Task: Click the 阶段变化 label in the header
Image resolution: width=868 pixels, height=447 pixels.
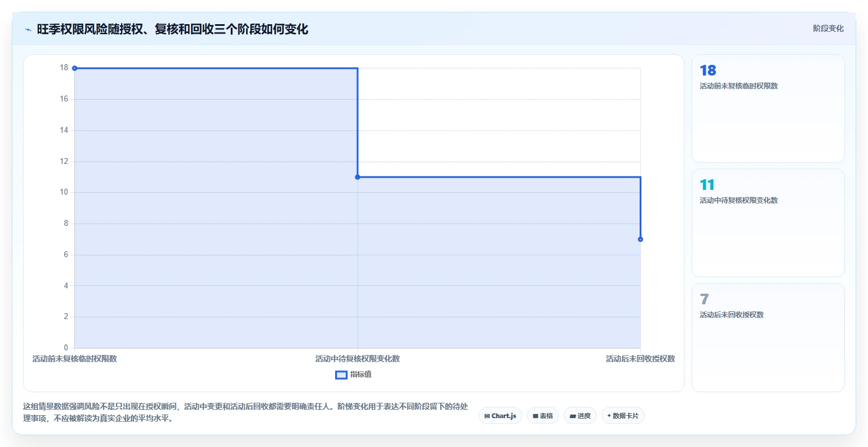Action: (828, 28)
